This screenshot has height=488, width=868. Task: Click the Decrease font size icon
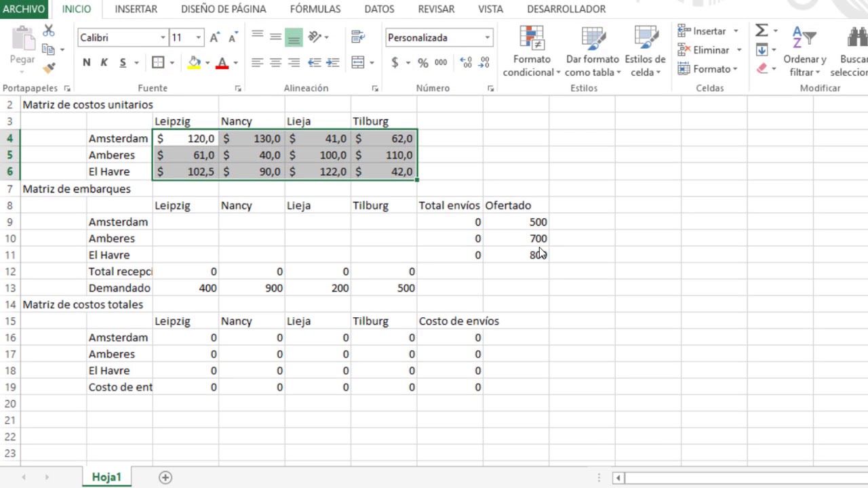(x=232, y=38)
